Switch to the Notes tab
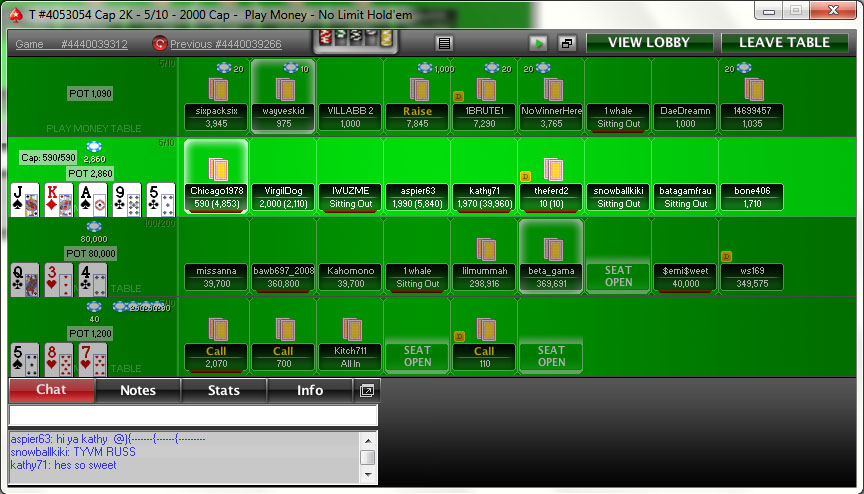The height and width of the screenshot is (494, 864). (x=137, y=390)
